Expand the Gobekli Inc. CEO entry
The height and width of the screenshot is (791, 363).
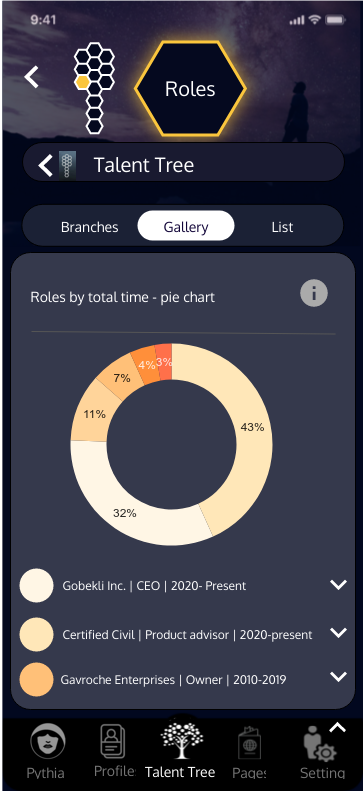(x=338, y=585)
